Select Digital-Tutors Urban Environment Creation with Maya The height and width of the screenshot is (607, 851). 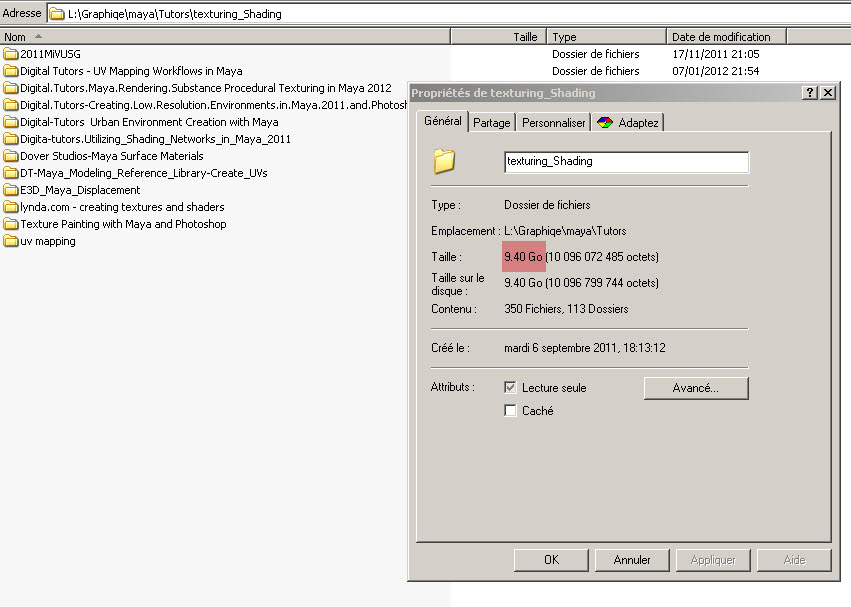(149, 122)
